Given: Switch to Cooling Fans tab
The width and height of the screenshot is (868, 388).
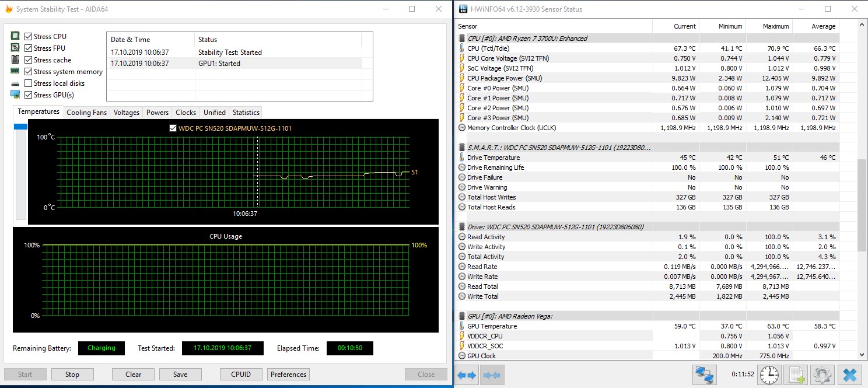Looking at the screenshot, I should [86, 113].
